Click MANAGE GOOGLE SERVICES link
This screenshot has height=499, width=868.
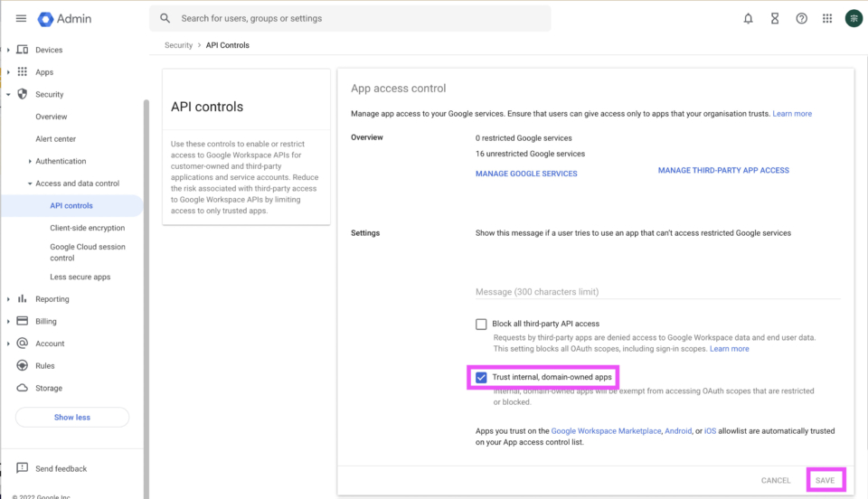526,174
